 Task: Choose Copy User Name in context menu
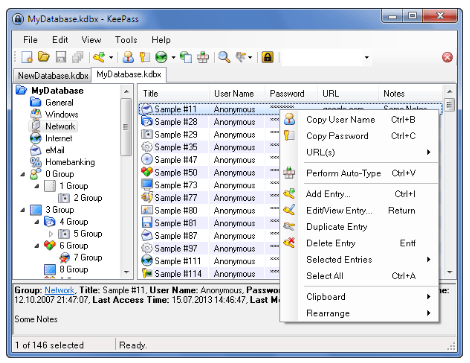(x=360, y=120)
